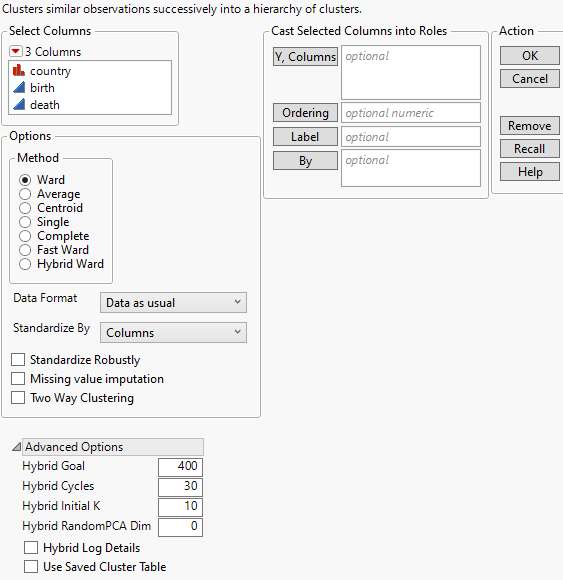This screenshot has height=580, width=563.
Task: Click the Ordering optional numeric box
Action: 411,112
